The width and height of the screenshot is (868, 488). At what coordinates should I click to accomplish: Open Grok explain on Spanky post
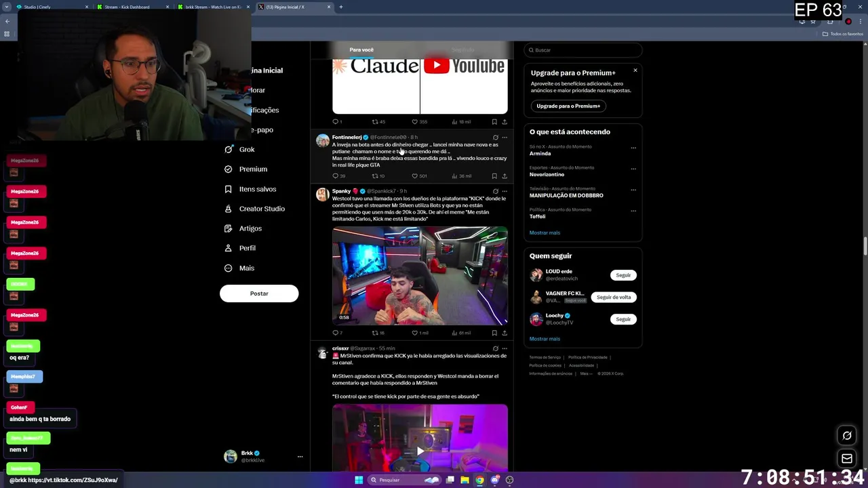[x=495, y=191]
